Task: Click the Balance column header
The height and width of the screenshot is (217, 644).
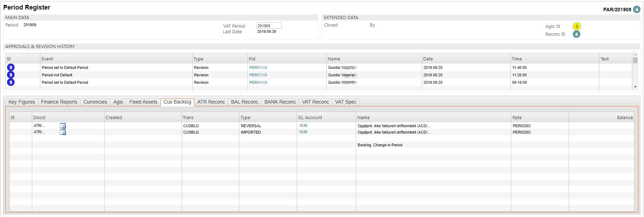Action: click(625, 118)
